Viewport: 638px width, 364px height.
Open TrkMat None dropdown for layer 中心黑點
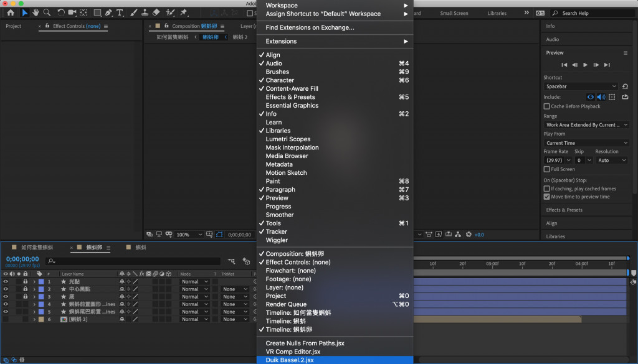[x=235, y=289]
